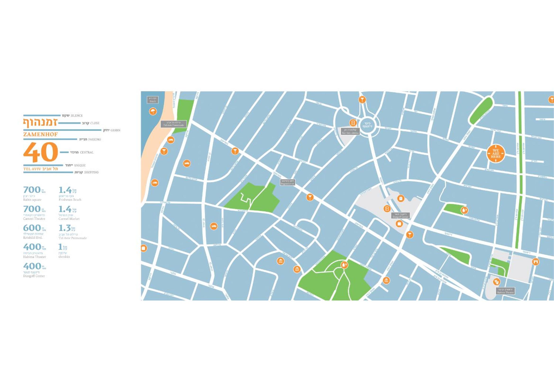Select the arch monument icon near Dizengoff street
The width and height of the screenshot is (554, 392).
(x=536, y=261)
